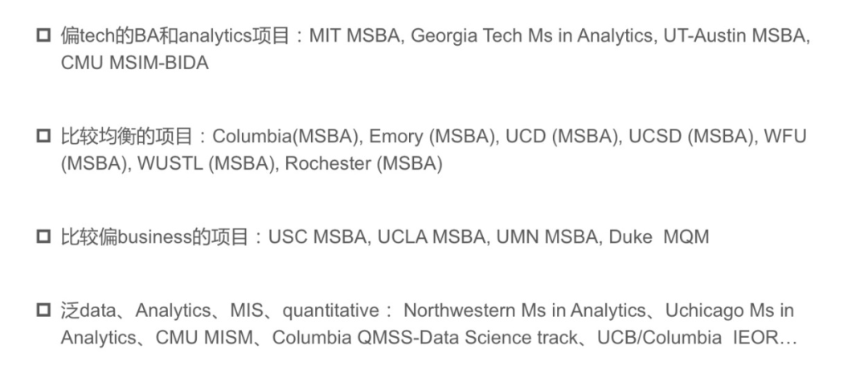Screen dimensions: 868x366
Task: Select WUSTL (MSBA) program
Action: (207, 163)
